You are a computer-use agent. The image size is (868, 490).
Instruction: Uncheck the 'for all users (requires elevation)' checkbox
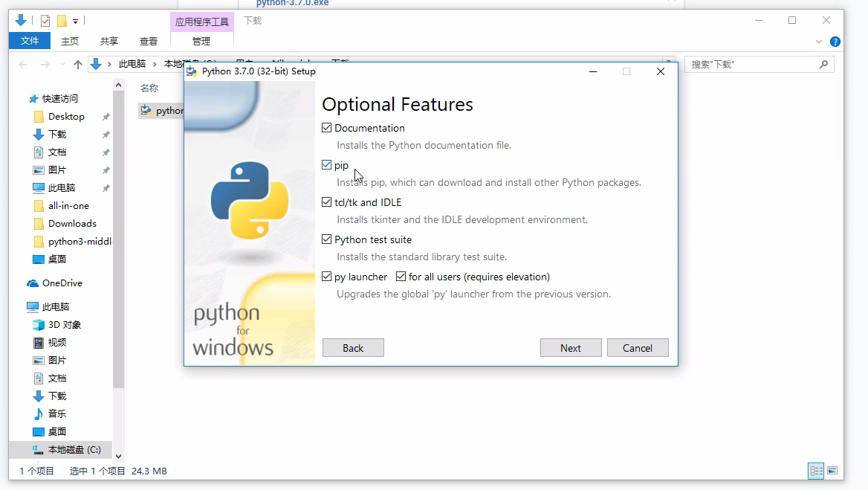401,277
